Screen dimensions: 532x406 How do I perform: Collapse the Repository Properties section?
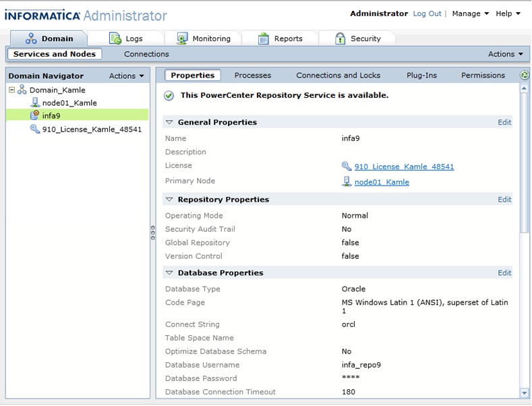(x=169, y=199)
